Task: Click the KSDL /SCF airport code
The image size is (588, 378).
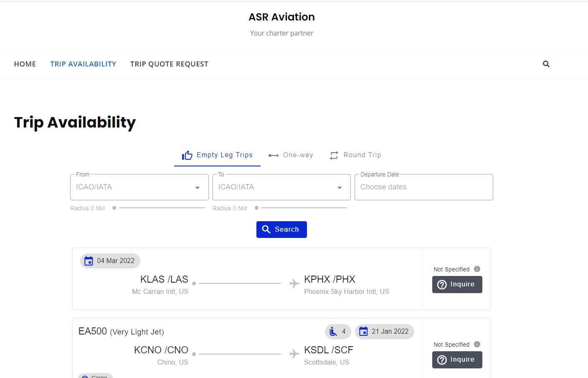Action: [329, 350]
